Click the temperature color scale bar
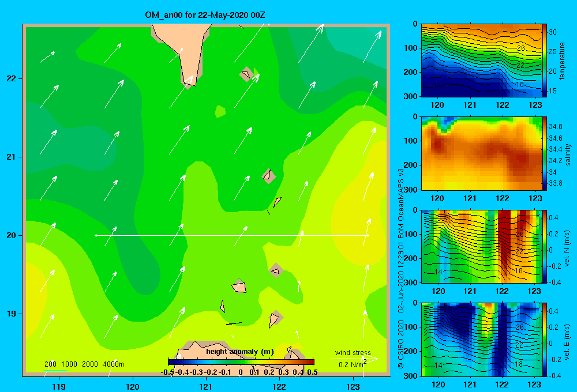The width and height of the screenshot is (577, 392). click(545, 61)
